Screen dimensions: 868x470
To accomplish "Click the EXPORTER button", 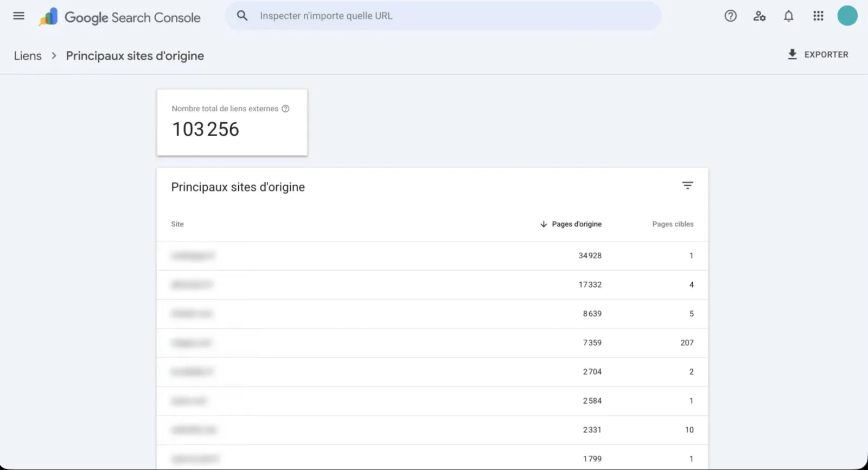I will pos(818,54).
